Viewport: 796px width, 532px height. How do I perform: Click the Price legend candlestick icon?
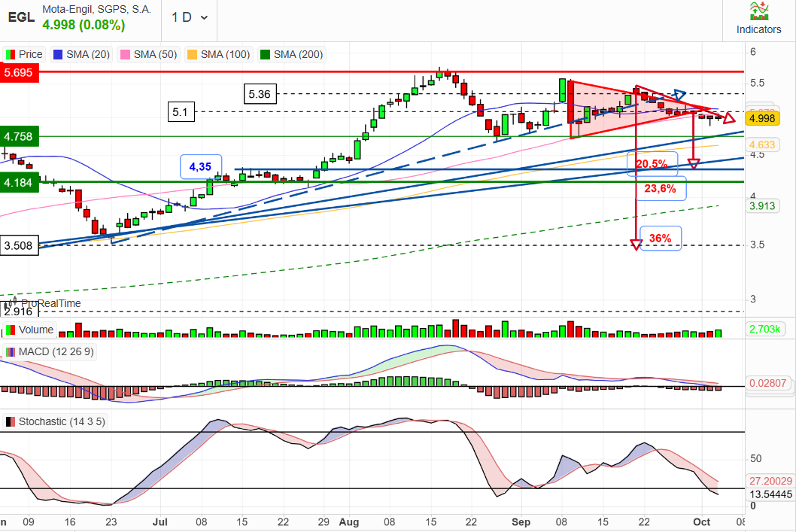point(10,54)
